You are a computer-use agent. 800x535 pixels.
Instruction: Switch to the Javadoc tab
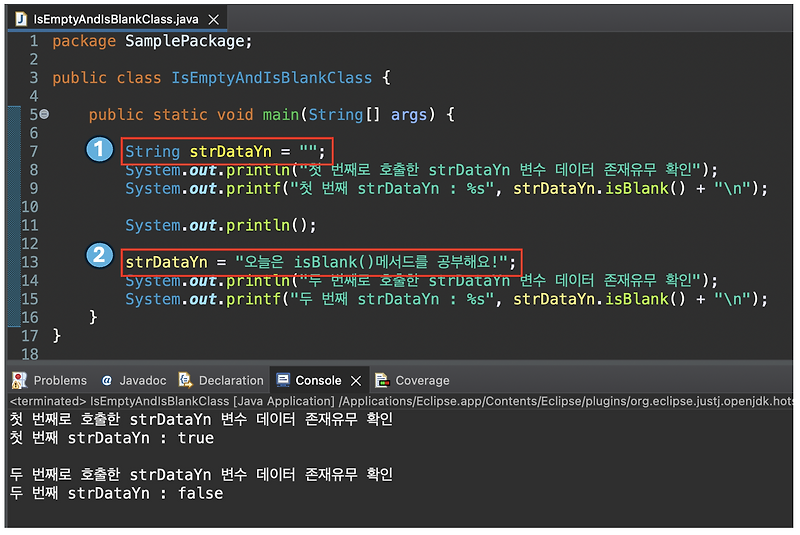click(x=134, y=381)
